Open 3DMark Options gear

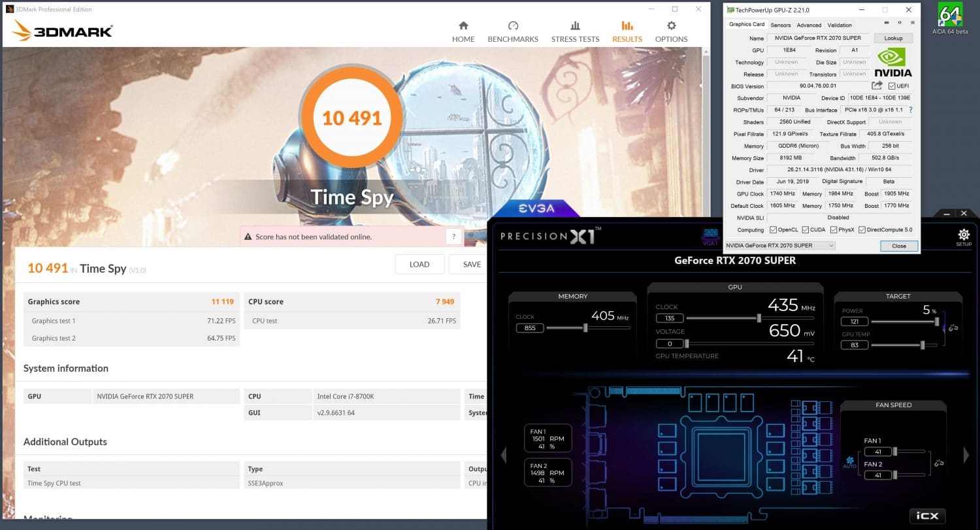pyautogui.click(x=671, y=32)
